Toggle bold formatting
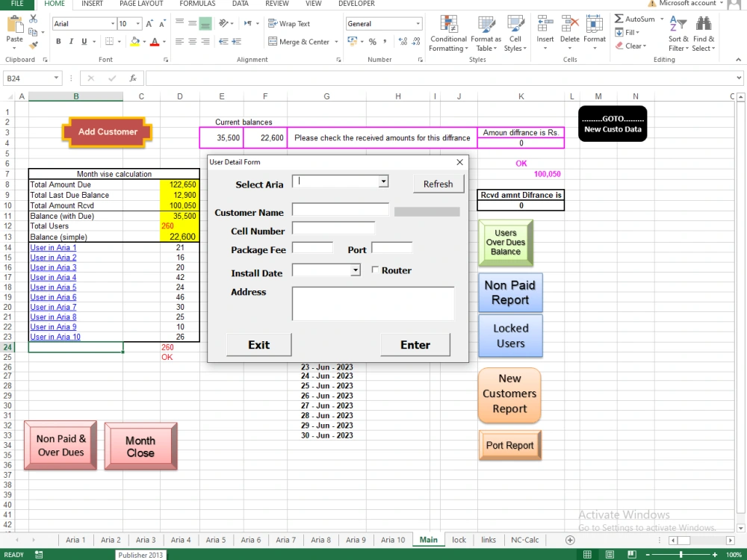The image size is (747, 560). tap(58, 42)
